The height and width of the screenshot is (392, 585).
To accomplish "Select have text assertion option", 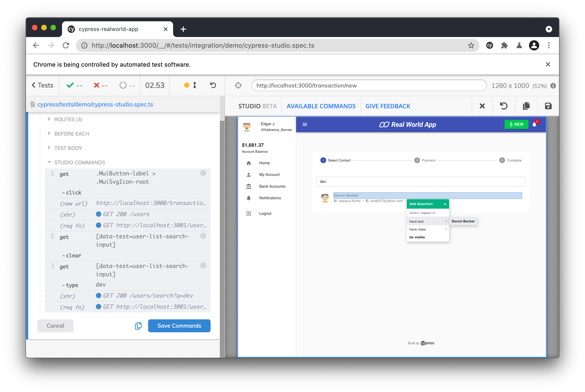I will (x=427, y=221).
